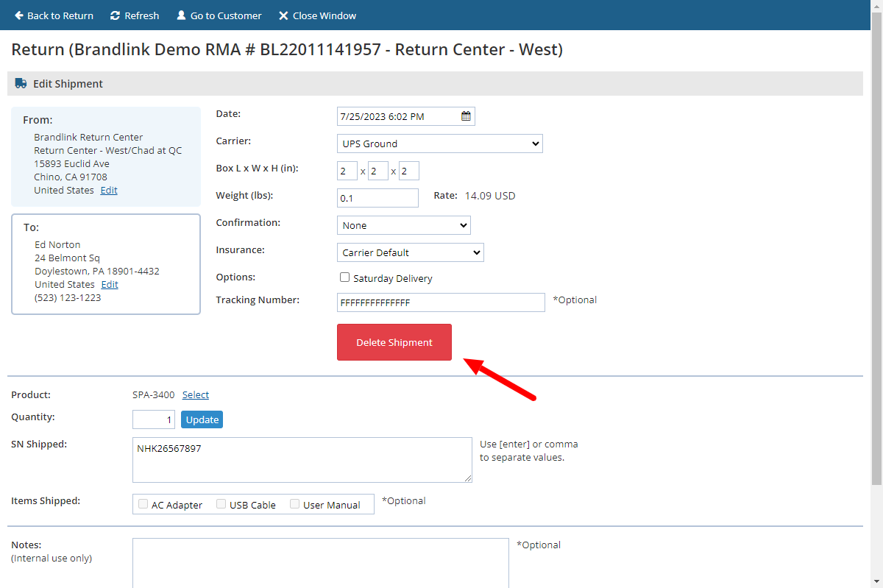Check the USB Cable checkbox
This screenshot has height=588, width=883.
click(221, 503)
